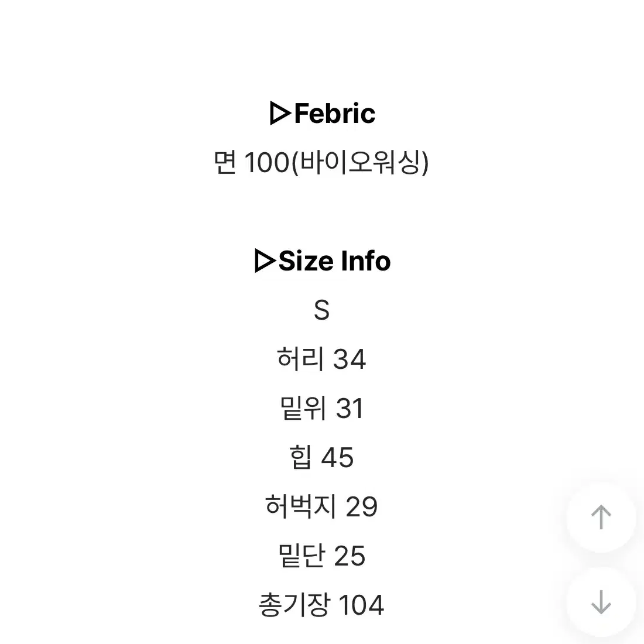
Task: Click the 허벅지 thigh label
Action: 301,506
